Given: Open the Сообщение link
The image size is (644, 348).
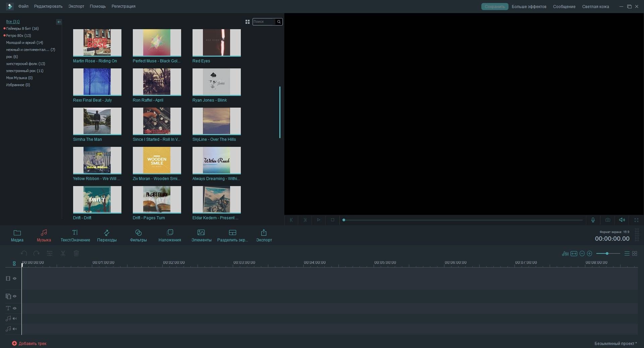Looking at the screenshot, I should pos(564,7).
